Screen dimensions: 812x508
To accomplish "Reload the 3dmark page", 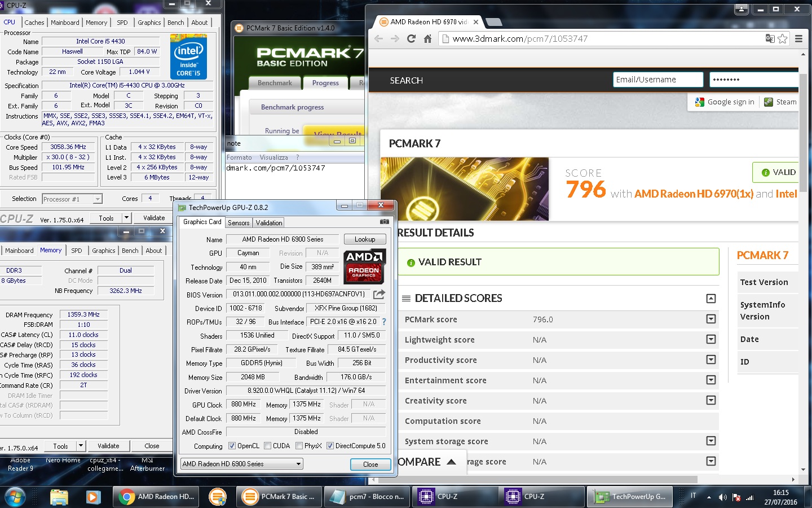I will click(411, 38).
